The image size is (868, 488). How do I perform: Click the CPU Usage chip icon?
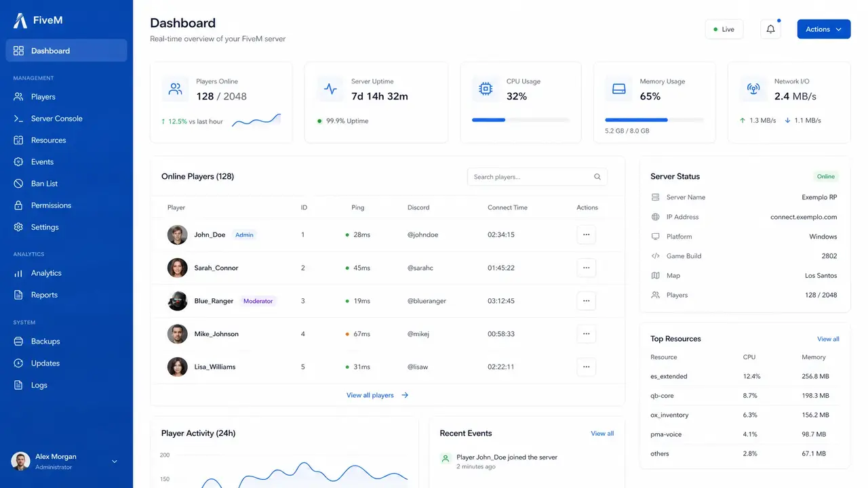486,89
